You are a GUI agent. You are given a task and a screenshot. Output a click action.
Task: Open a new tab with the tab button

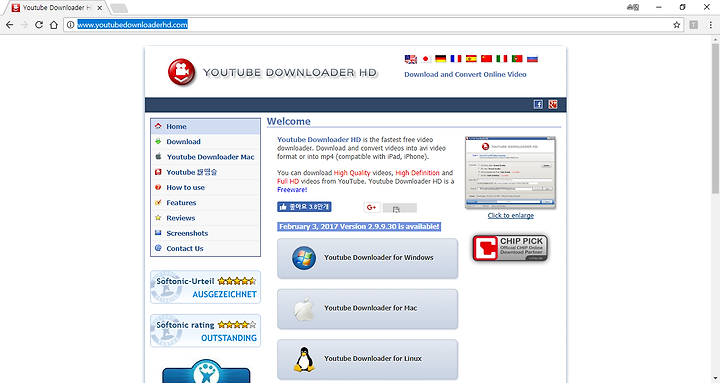click(x=119, y=8)
